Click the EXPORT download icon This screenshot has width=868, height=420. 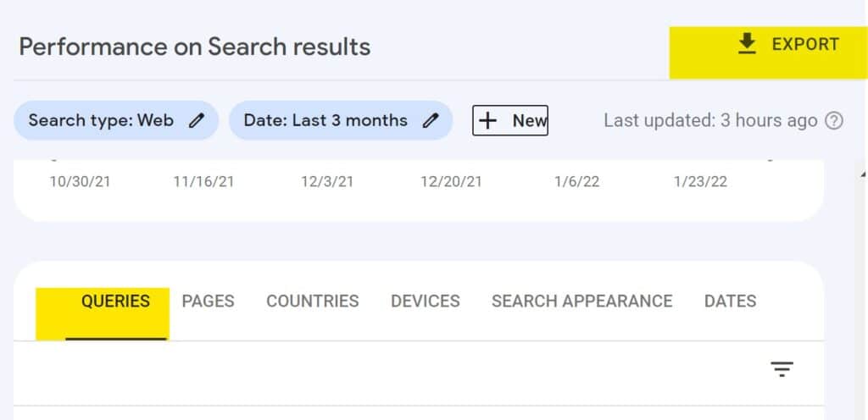748,44
